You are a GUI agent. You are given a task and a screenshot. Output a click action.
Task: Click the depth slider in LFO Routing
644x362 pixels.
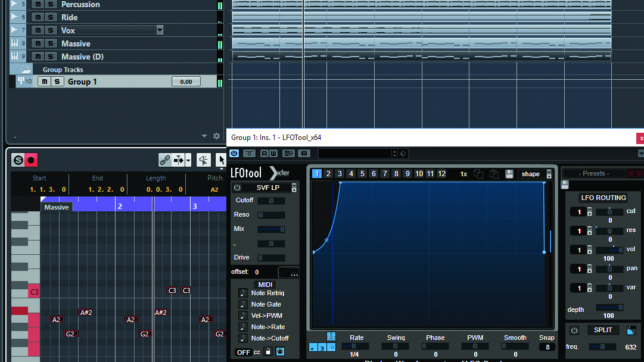pyautogui.click(x=609, y=307)
